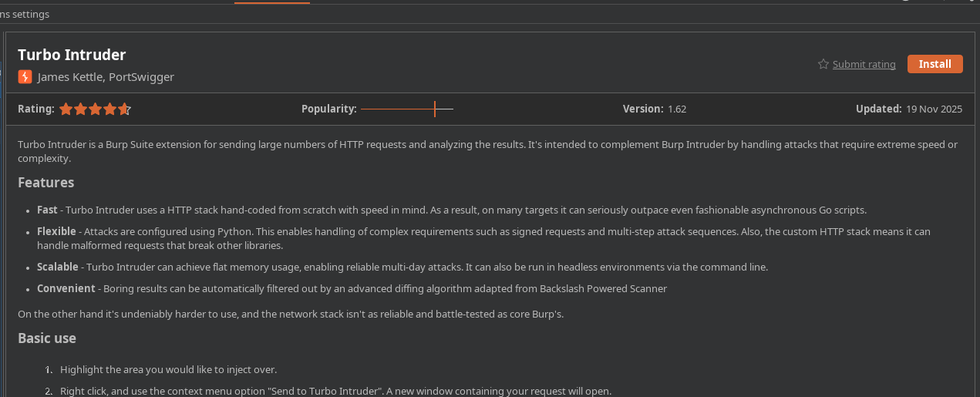Click the updated date 19 Nov 2025
The height and width of the screenshot is (397, 980).
point(934,109)
